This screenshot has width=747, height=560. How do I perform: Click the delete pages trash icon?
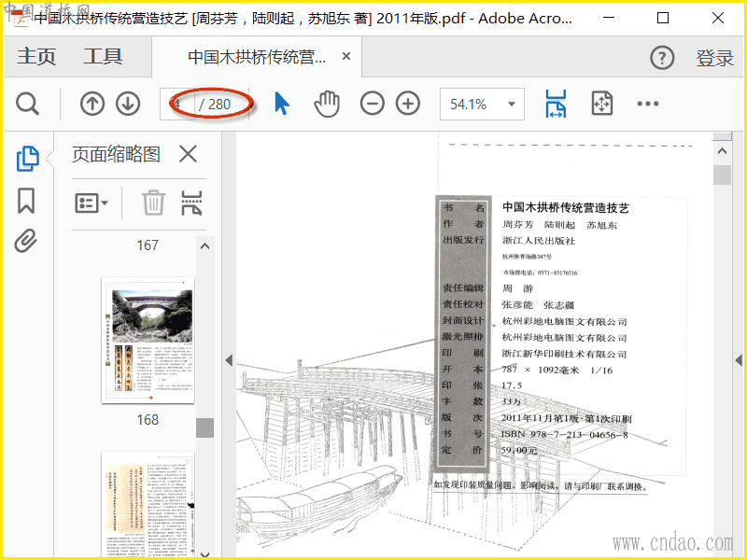click(153, 203)
